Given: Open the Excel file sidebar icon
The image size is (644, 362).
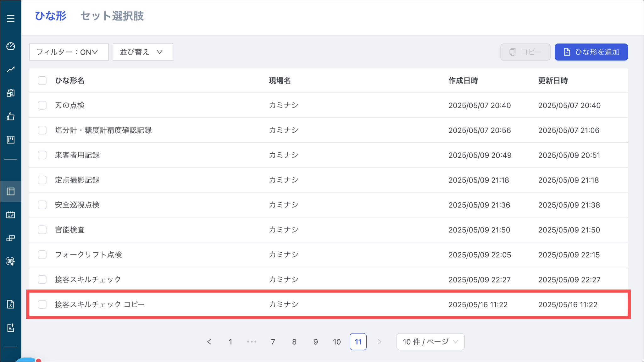Looking at the screenshot, I should (x=11, y=304).
